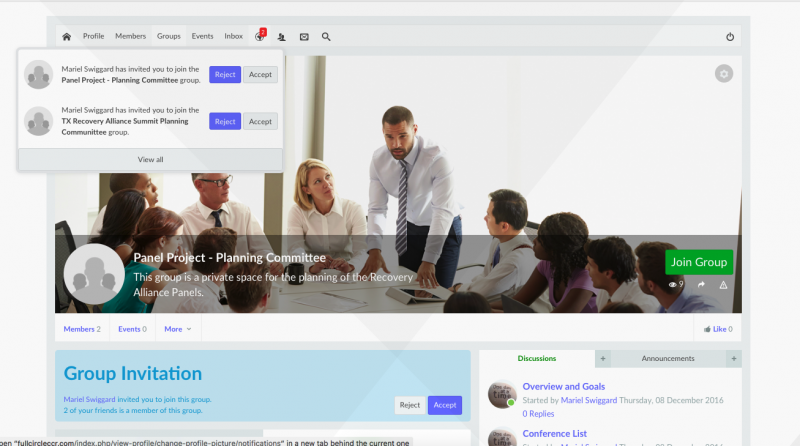The height and width of the screenshot is (446, 800).
Task: Switch to the Announcements tab
Action: 668,358
